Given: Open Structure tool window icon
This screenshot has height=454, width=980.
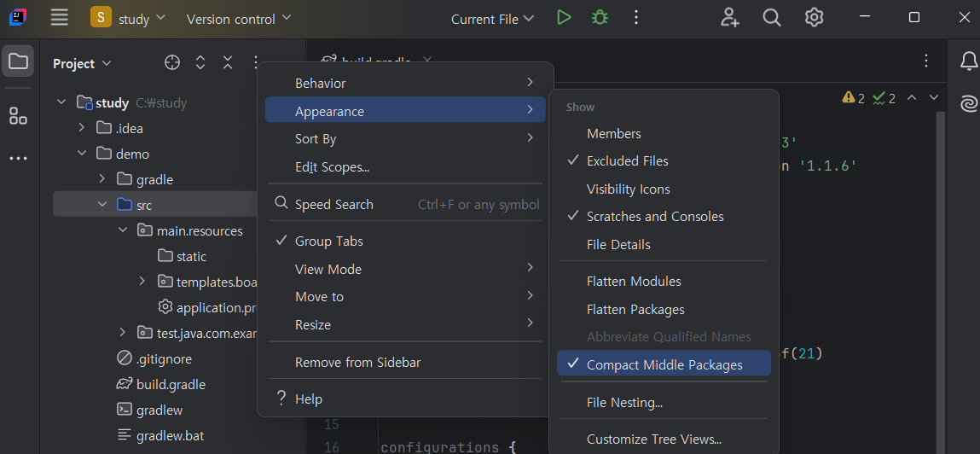Looking at the screenshot, I should tap(18, 116).
